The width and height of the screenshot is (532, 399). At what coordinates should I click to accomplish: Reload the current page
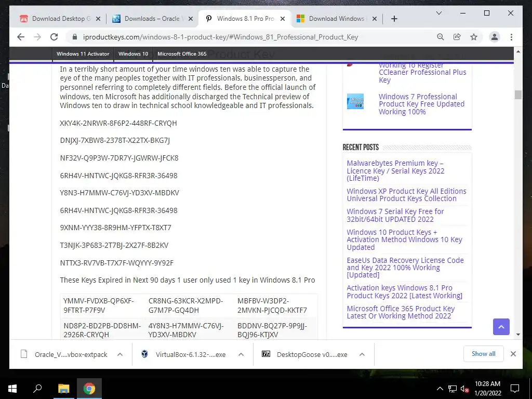54,37
